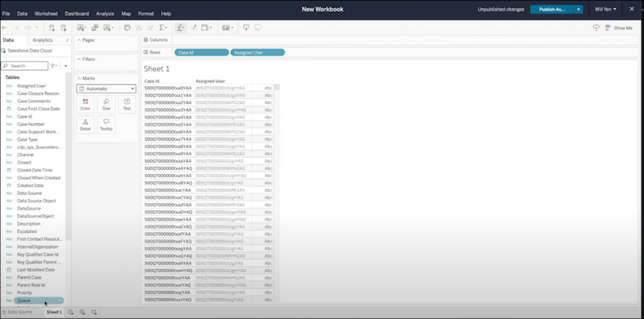Click the Search fields input box
This screenshot has height=319, width=644.
pyautogui.click(x=25, y=66)
